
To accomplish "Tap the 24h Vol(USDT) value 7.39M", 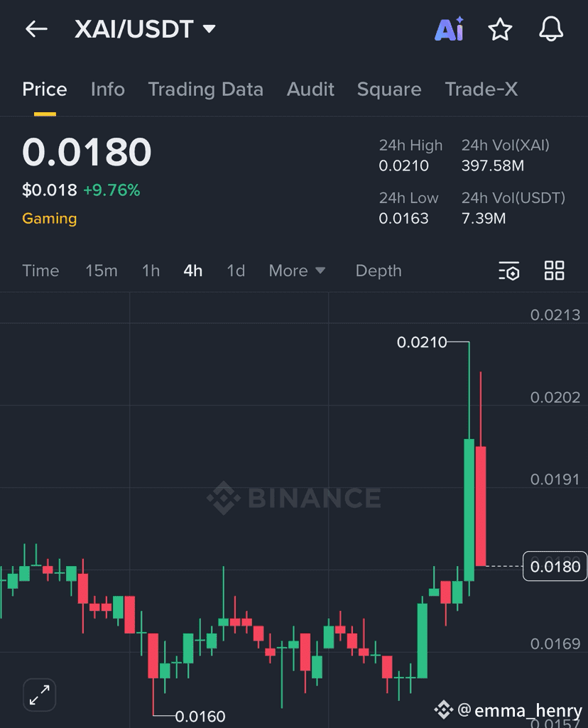I will pos(484,218).
